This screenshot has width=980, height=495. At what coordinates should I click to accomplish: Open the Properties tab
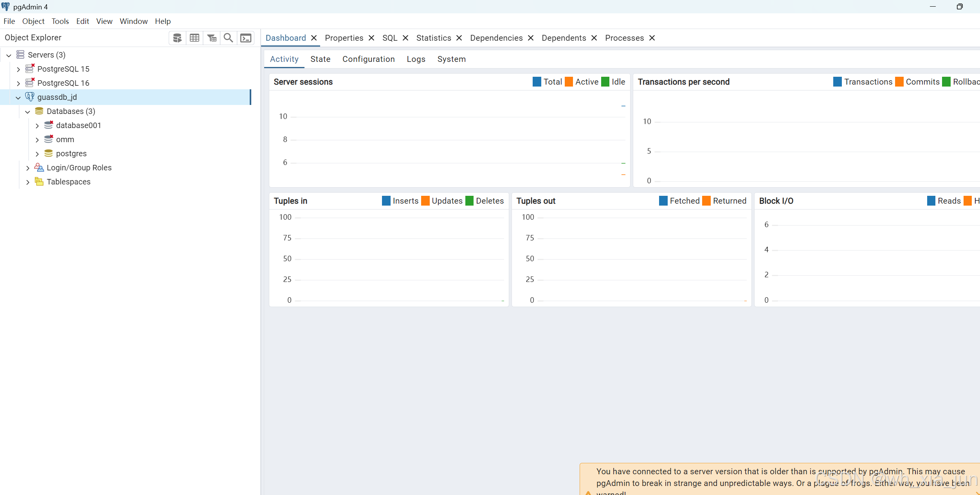click(344, 38)
